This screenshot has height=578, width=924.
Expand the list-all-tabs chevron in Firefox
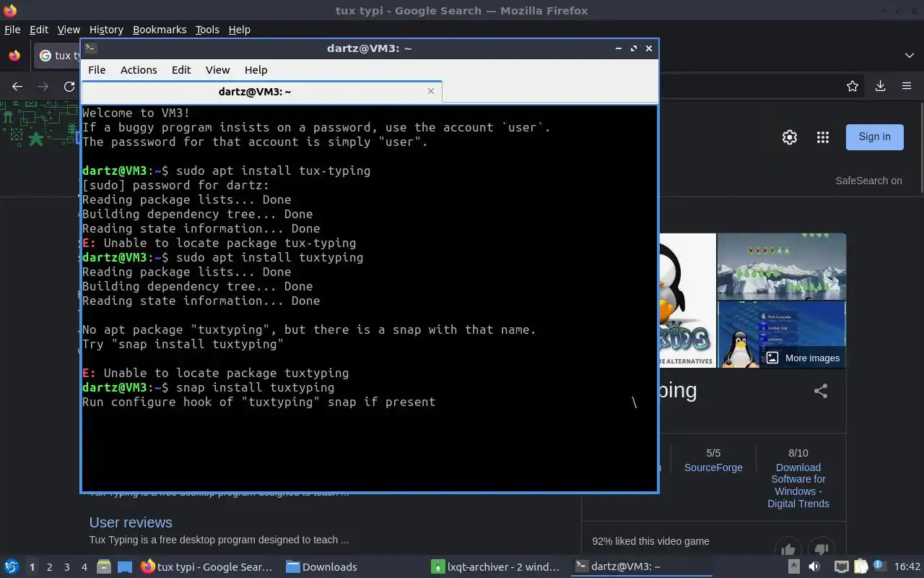(x=909, y=56)
